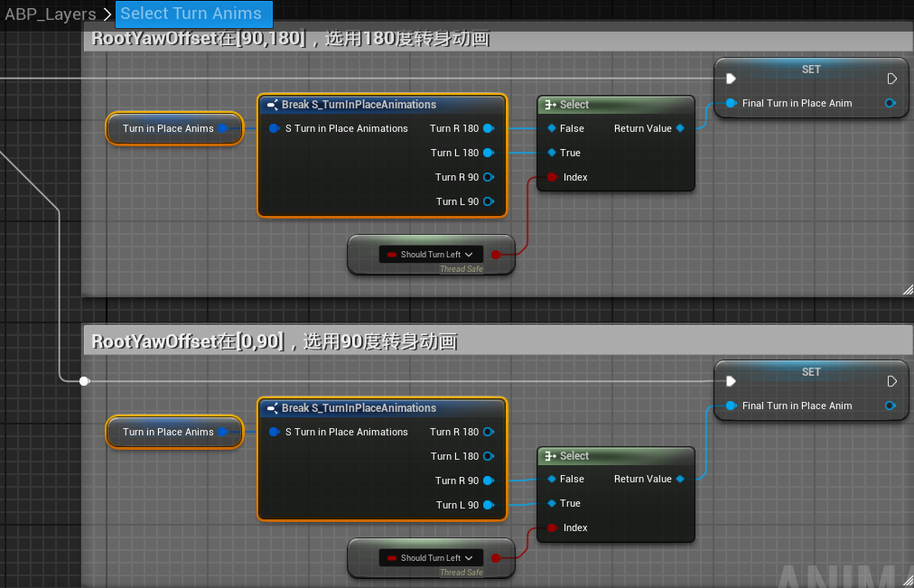Click Return Value pin on lower Select node
This screenshot has height=588, width=914.
point(680,479)
